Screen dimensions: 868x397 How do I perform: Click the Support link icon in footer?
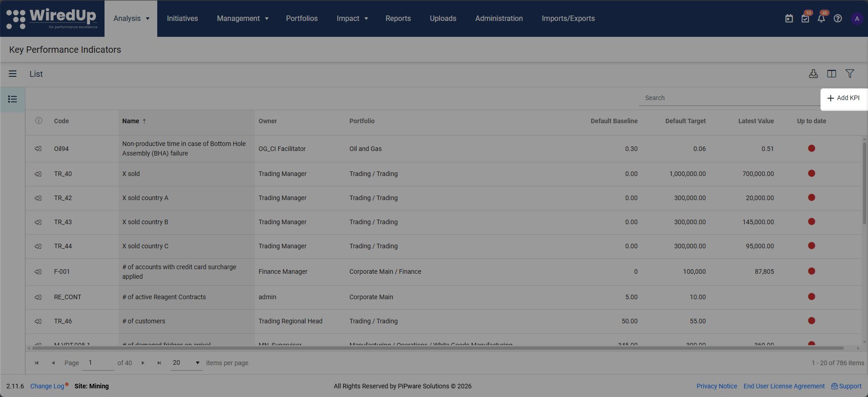(834, 386)
